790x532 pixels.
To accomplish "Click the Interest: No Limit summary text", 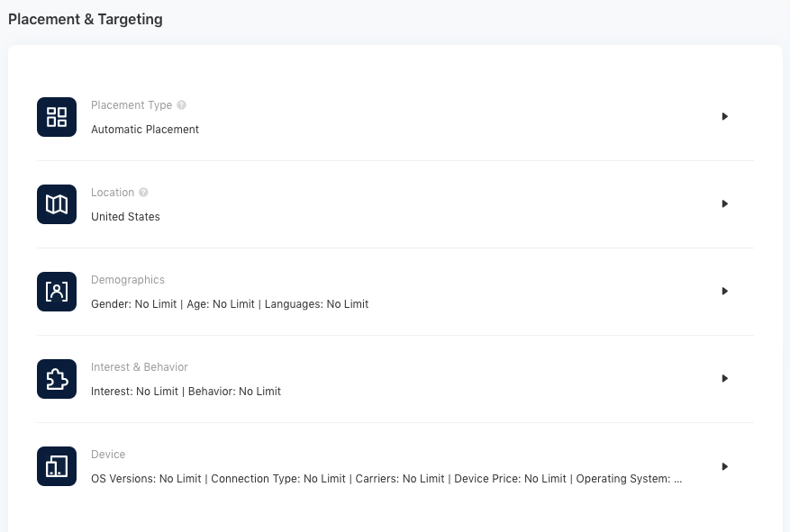I will click(134, 392).
